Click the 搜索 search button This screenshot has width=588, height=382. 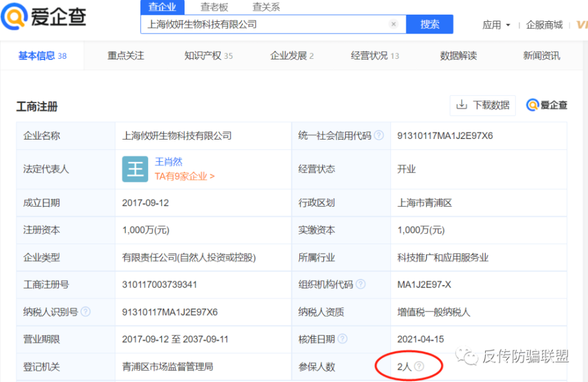pos(430,24)
